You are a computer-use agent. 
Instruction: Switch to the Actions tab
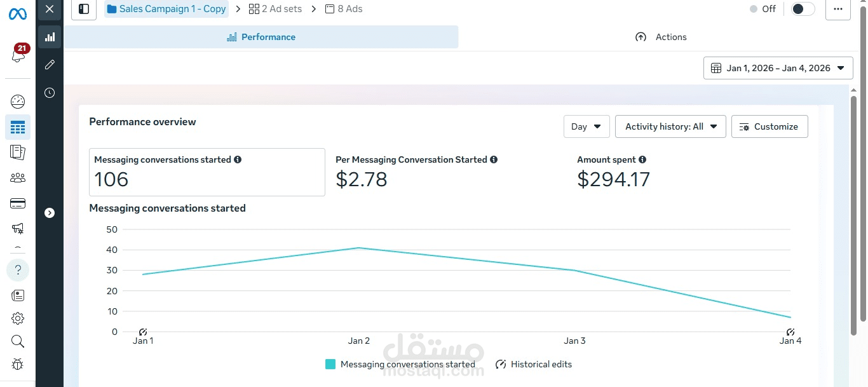pos(661,37)
